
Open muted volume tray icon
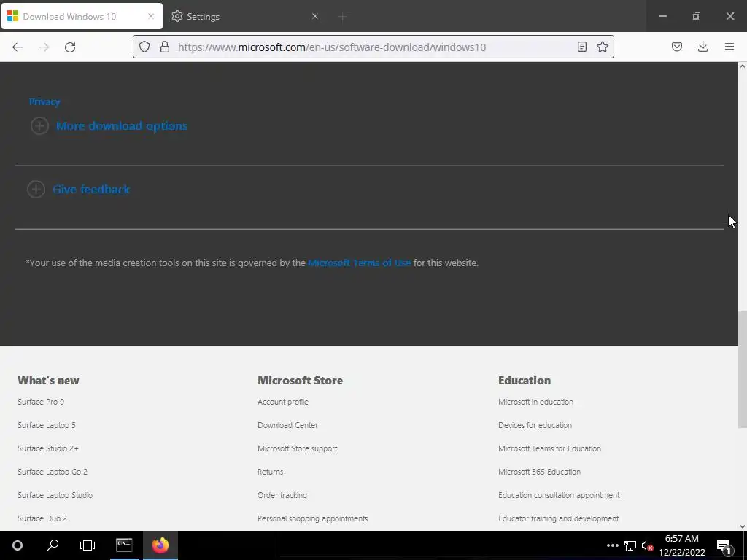(647, 545)
